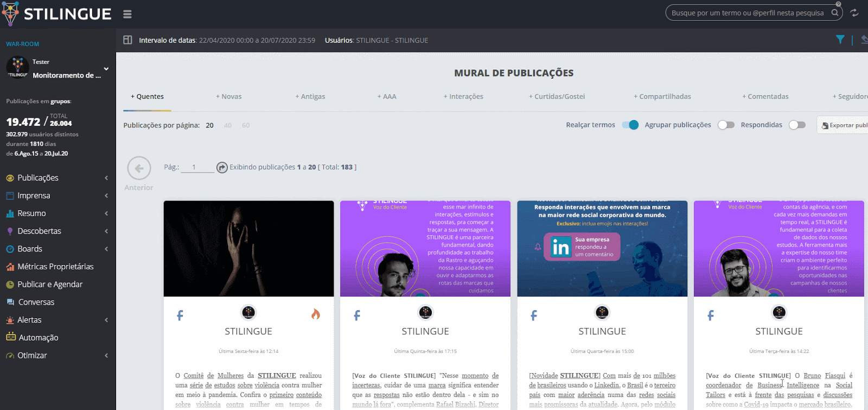Expand the Descobertas menu chevron

click(x=106, y=231)
